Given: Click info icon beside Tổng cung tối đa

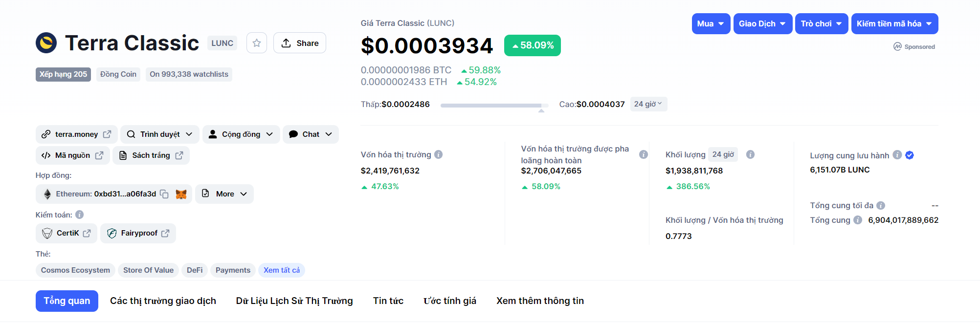Looking at the screenshot, I should pos(881,205).
